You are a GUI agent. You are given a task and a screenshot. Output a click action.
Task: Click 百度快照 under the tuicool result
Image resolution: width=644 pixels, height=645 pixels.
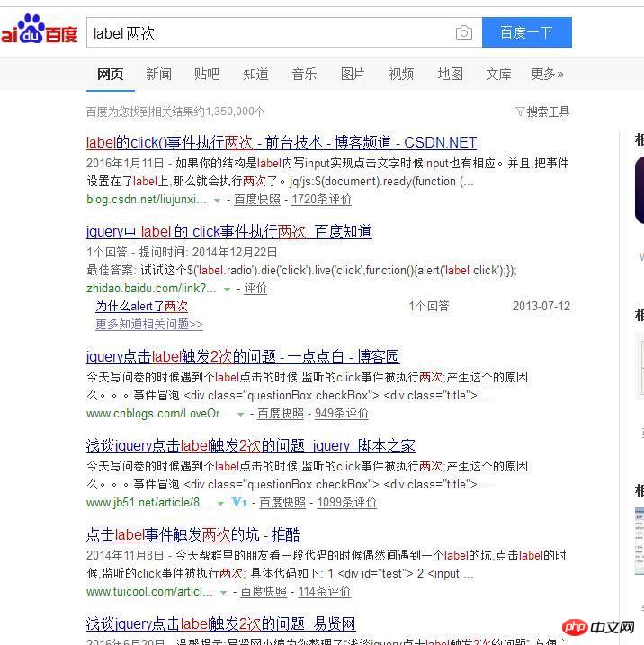point(264,592)
